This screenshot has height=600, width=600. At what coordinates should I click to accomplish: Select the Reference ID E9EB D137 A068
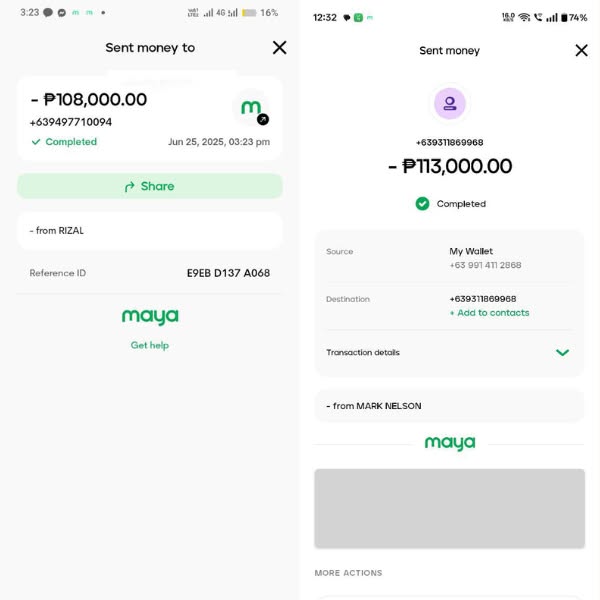click(x=228, y=273)
